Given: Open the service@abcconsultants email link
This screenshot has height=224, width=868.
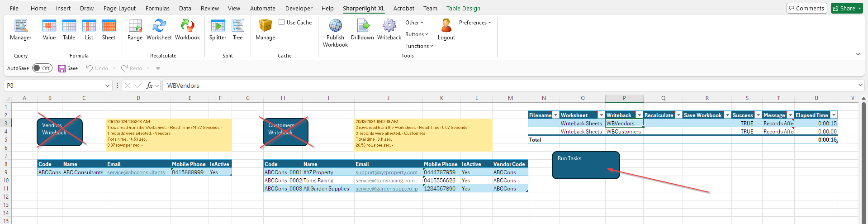Looking at the screenshot, I should click(x=136, y=172).
